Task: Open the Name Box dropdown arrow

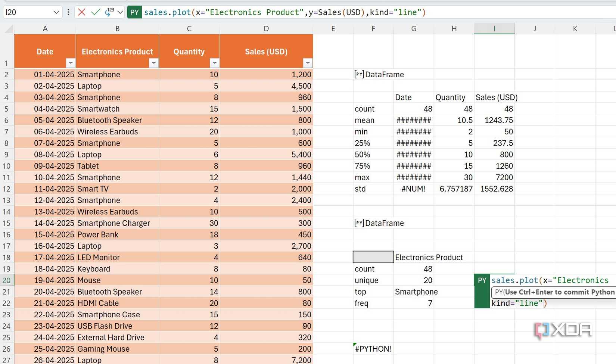Action: (x=56, y=12)
